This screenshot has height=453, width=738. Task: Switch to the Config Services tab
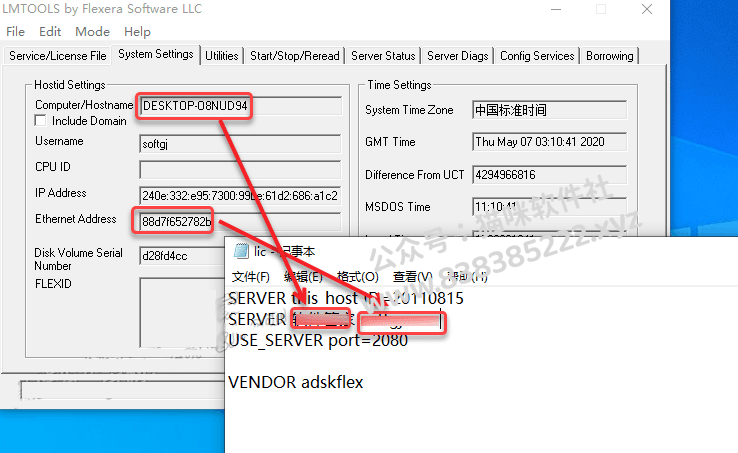point(537,56)
